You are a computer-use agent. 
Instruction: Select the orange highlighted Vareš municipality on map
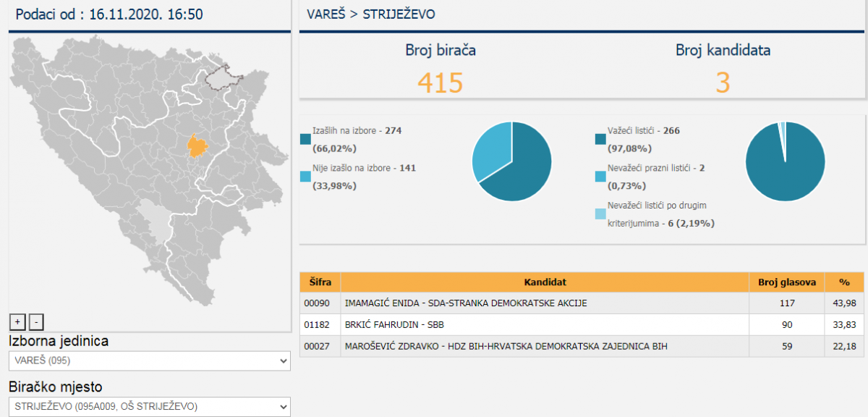(x=197, y=146)
